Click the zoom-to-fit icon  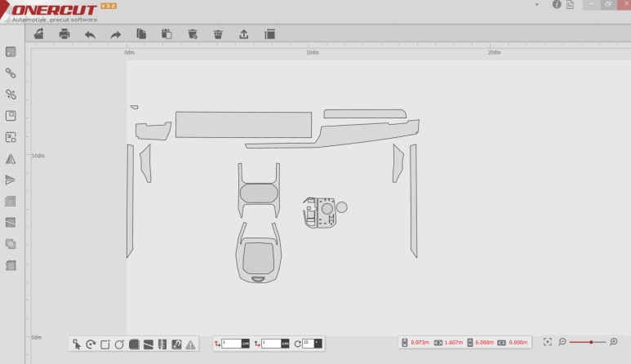(548, 342)
